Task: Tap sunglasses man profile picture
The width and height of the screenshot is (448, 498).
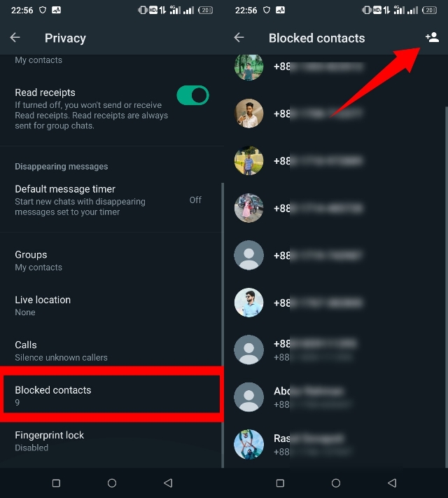Action: coord(248,303)
